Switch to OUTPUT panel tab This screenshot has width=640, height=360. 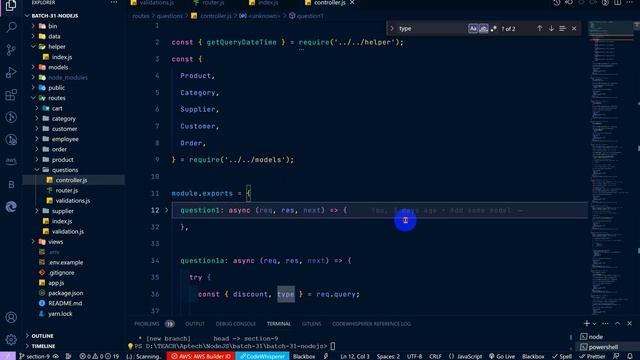195,324
